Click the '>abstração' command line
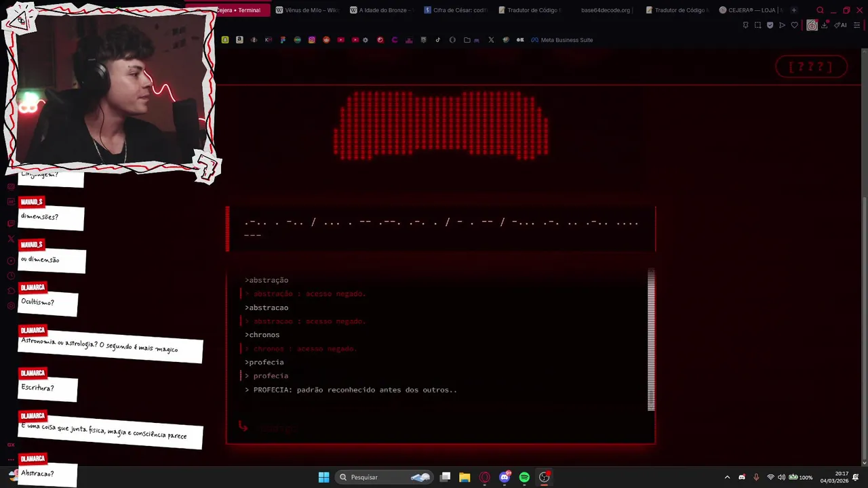The width and height of the screenshot is (868, 488). (x=267, y=280)
